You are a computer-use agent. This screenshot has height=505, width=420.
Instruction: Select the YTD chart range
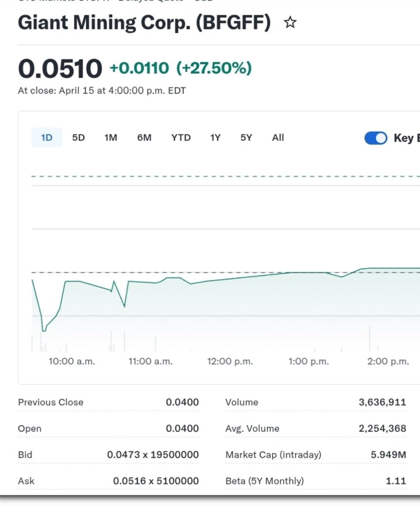pos(181,138)
